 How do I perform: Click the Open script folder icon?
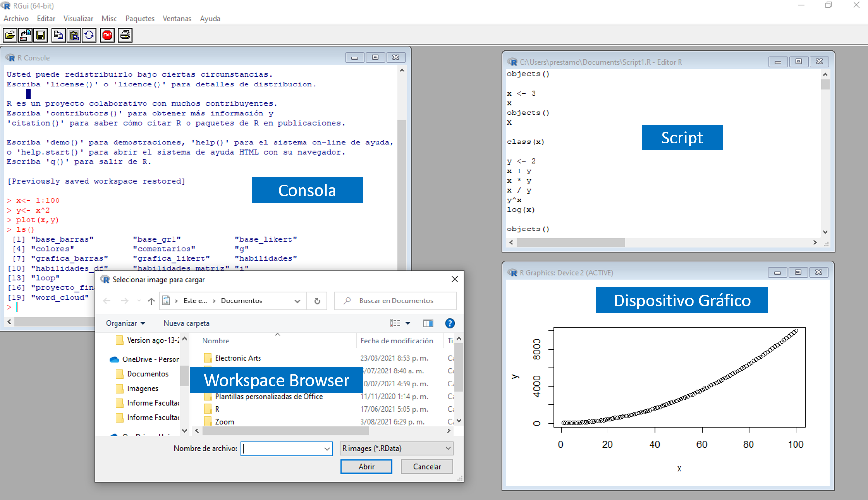(x=10, y=35)
